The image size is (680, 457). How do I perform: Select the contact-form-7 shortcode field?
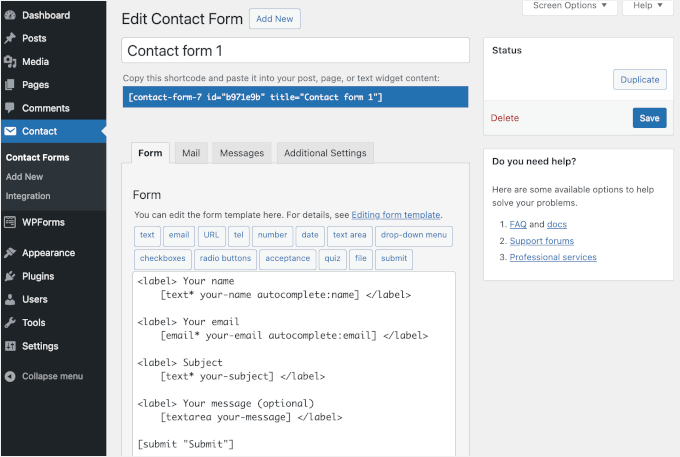[x=295, y=97]
